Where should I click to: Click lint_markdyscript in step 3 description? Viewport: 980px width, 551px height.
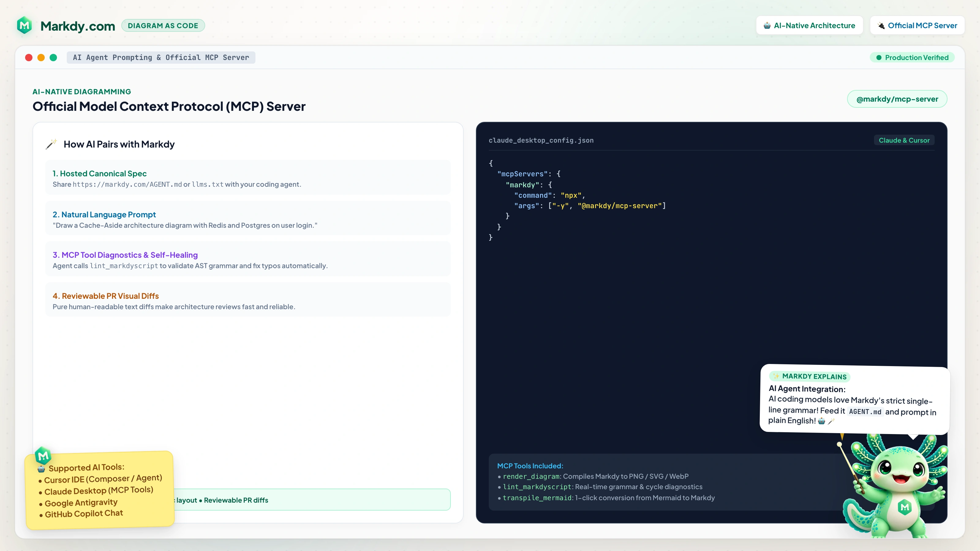pyautogui.click(x=124, y=266)
